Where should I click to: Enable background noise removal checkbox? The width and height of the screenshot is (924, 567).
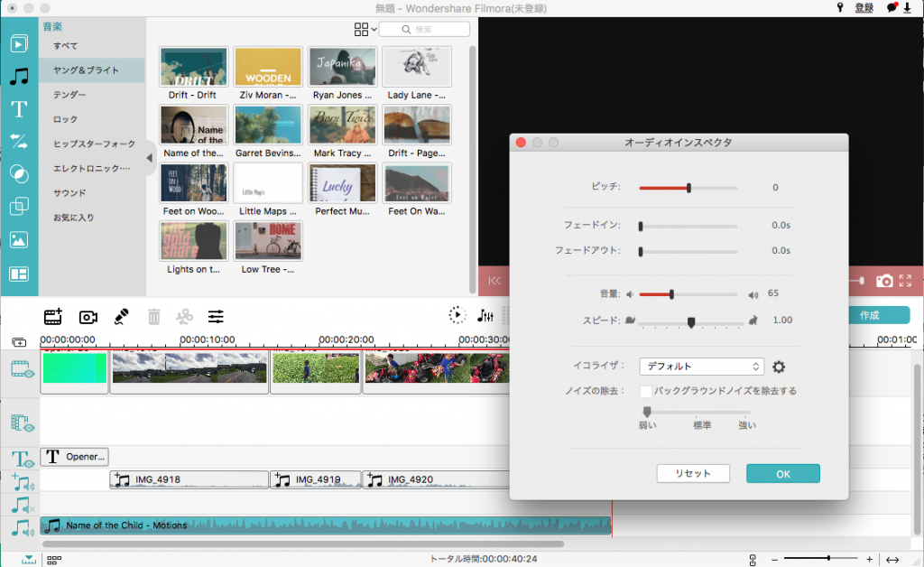646,391
